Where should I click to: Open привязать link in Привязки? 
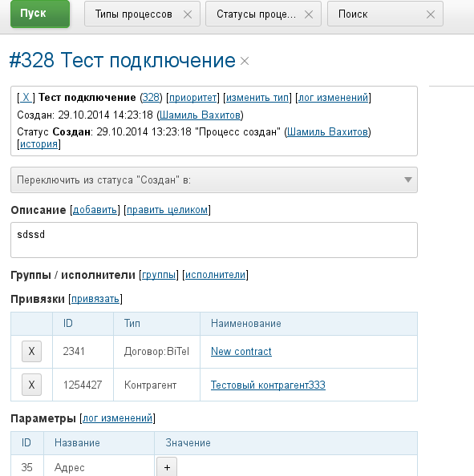(x=95, y=299)
